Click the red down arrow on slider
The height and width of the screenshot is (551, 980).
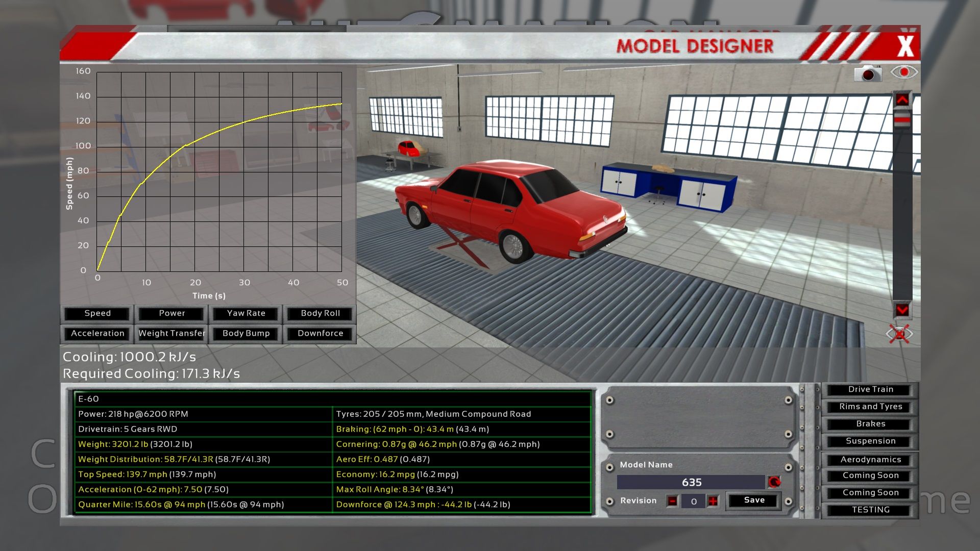coord(902,310)
